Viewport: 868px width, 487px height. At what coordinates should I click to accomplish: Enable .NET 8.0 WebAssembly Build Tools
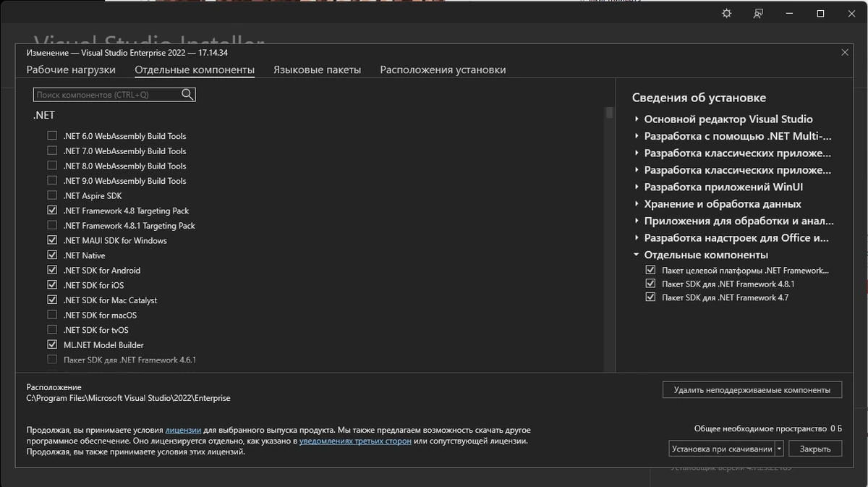(52, 166)
